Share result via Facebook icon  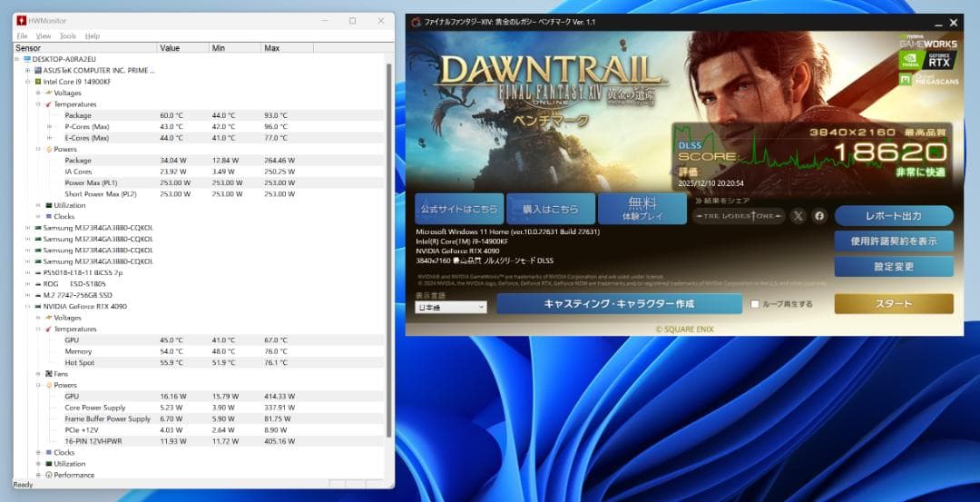point(819,216)
